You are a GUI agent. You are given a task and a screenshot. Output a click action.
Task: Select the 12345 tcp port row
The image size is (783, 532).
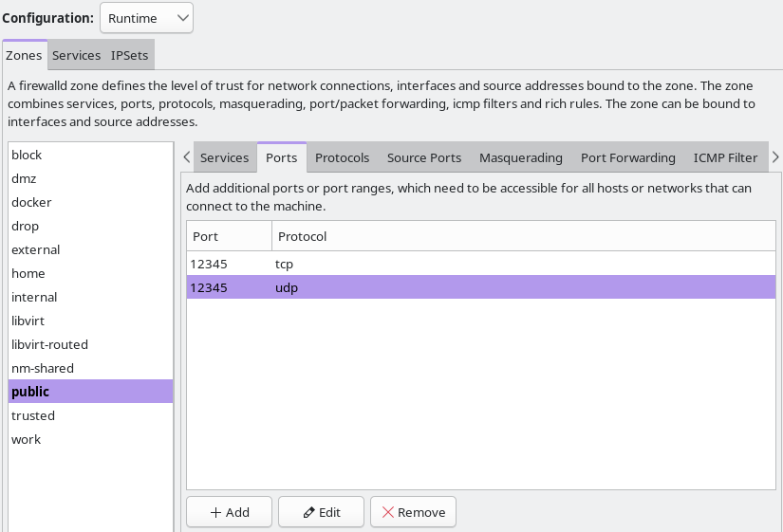click(x=481, y=264)
